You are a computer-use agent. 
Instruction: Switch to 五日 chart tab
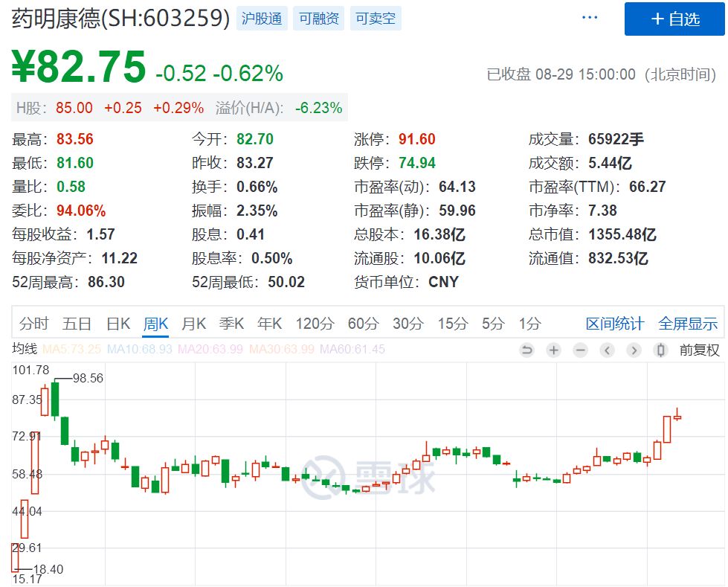pyautogui.click(x=77, y=323)
